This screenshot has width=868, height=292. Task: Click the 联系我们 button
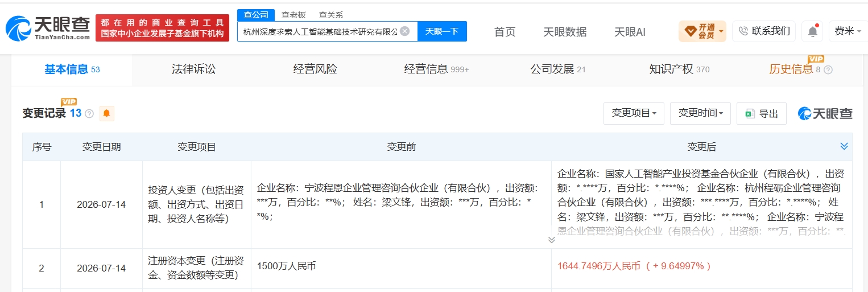point(764,31)
